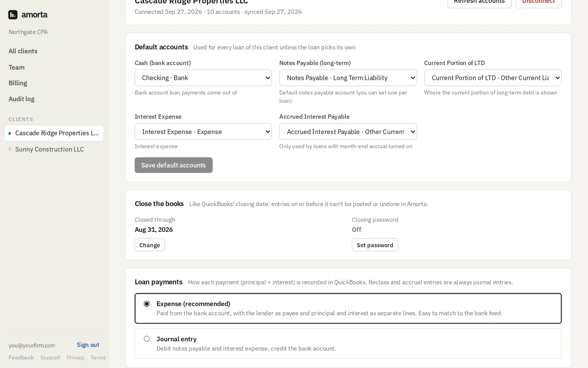Click the 'Connected Sep 27, 2026' sync status line
The width and height of the screenshot is (588, 368).
[218, 12]
